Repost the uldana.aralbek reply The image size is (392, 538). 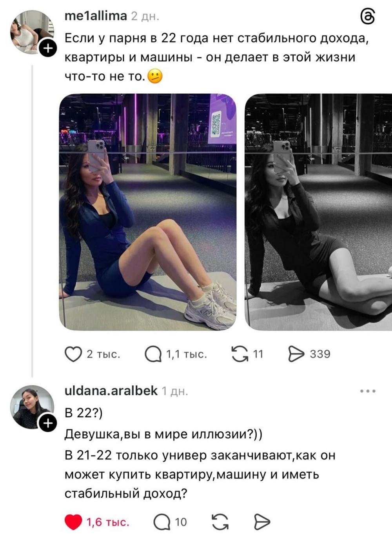pyautogui.click(x=220, y=522)
